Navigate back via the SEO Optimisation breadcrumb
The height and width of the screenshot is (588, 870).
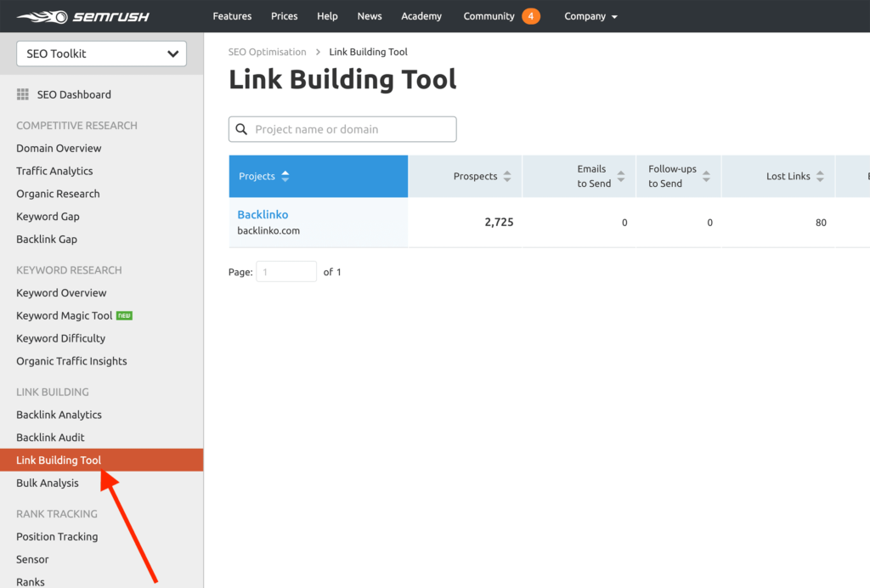point(268,51)
